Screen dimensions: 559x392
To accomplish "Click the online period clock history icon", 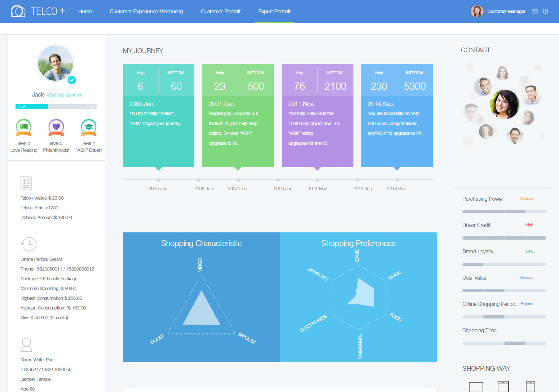I will [29, 244].
